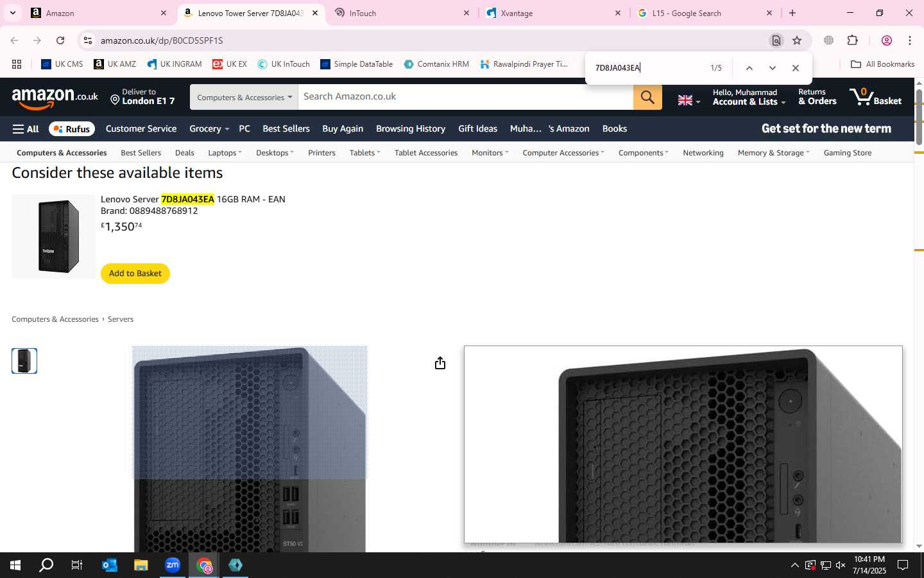Screen dimensions: 924x578
Task: Click the page vertical scrollbar thumb
Action: point(919,117)
